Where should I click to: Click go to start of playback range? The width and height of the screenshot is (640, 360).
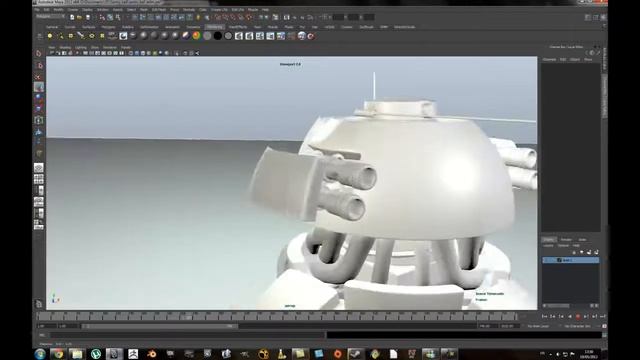click(544, 316)
